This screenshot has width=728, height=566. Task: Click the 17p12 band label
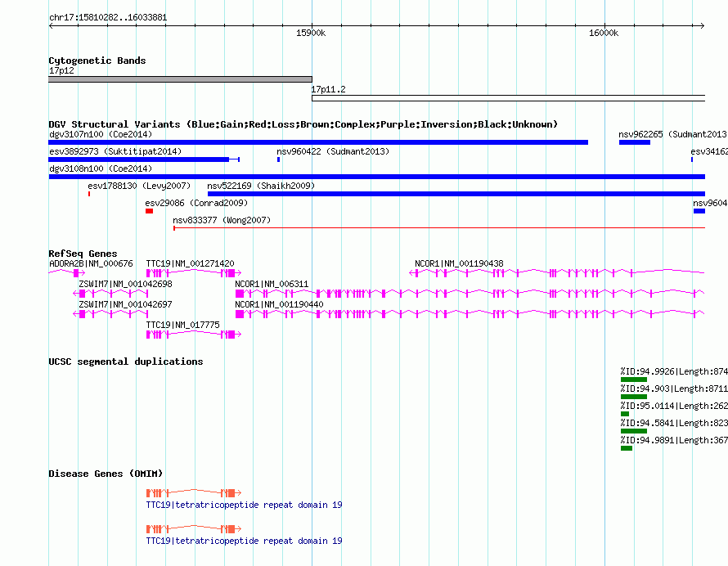pyautogui.click(x=61, y=70)
